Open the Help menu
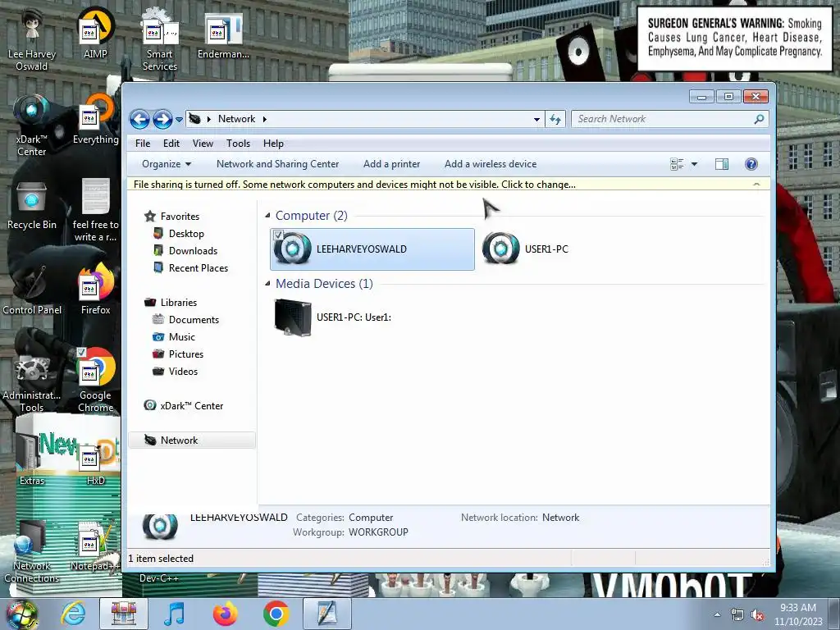 click(x=273, y=144)
